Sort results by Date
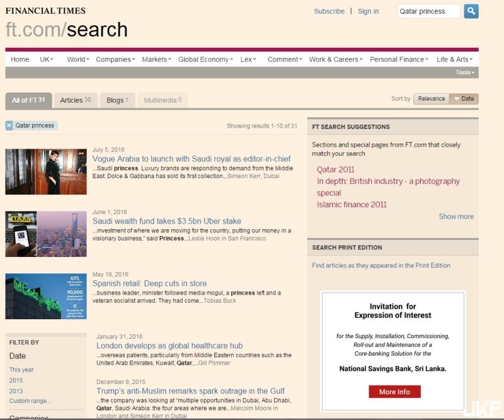 pyautogui.click(x=464, y=99)
